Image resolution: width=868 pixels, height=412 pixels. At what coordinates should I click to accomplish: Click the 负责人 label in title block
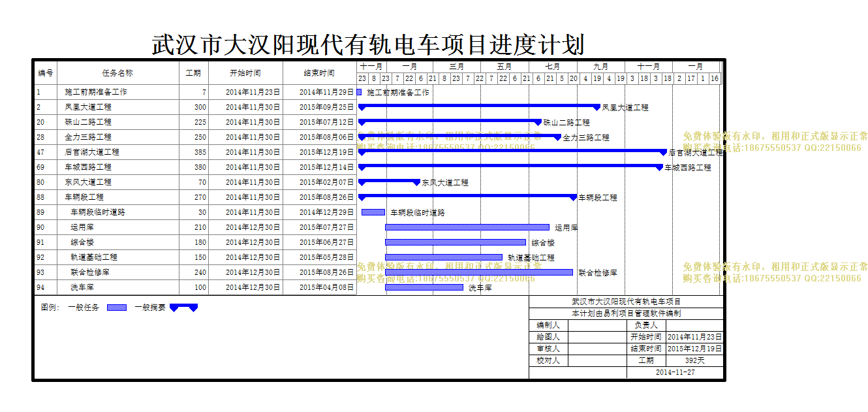[646, 325]
